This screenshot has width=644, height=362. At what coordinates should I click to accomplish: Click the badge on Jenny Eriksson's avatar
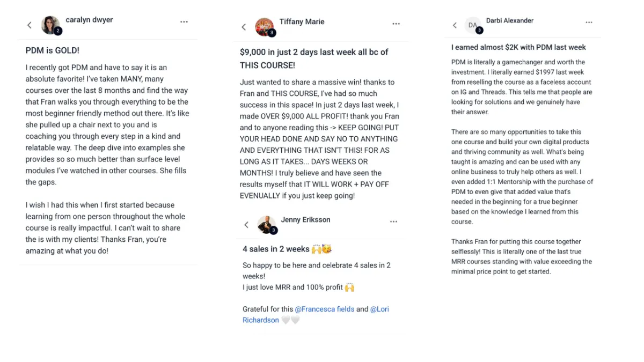coord(274,231)
